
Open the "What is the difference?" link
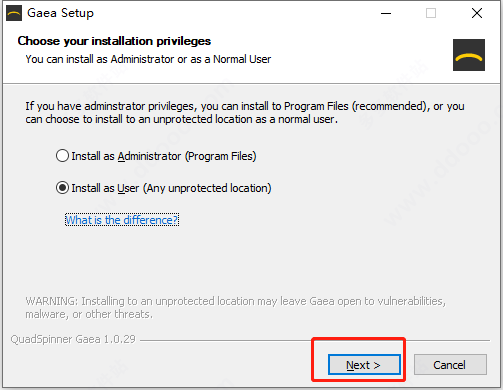click(x=122, y=220)
